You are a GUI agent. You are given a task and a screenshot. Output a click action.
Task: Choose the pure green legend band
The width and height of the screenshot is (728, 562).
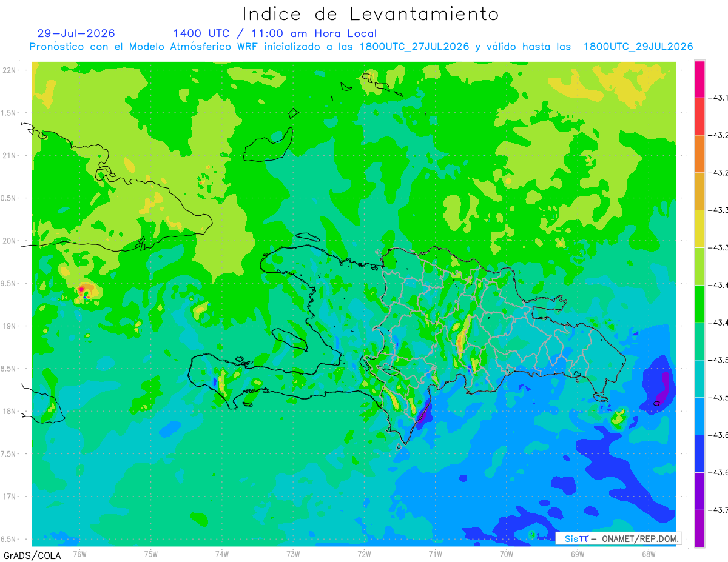[699, 303]
